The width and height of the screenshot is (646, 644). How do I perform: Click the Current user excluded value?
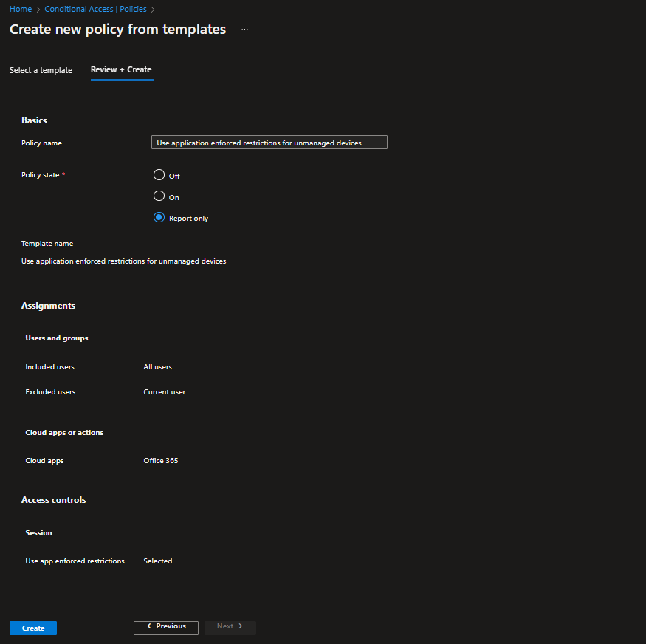(164, 392)
